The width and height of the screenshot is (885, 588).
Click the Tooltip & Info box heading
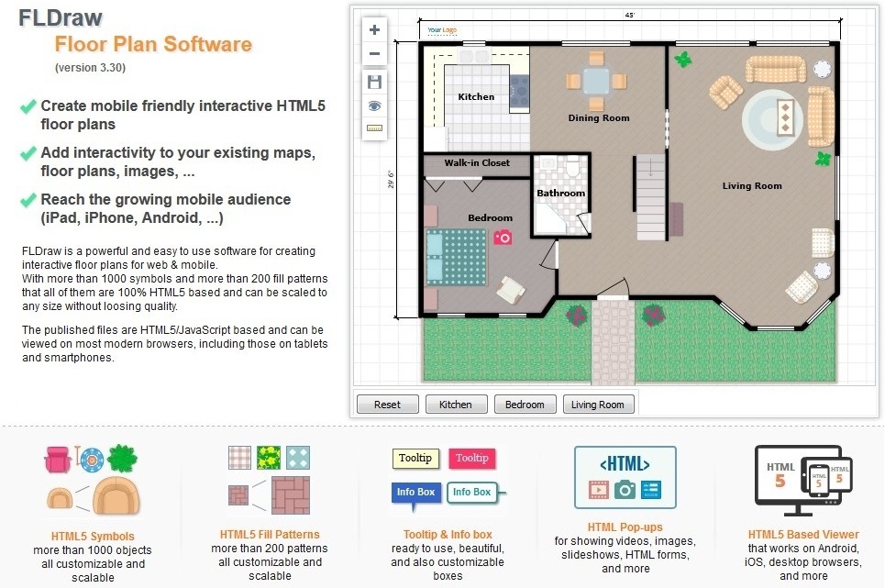448,535
